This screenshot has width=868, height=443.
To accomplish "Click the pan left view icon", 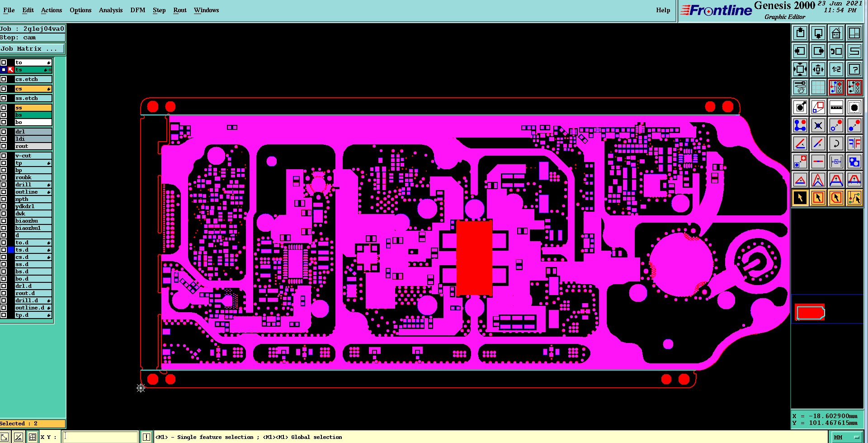I will 800,51.
